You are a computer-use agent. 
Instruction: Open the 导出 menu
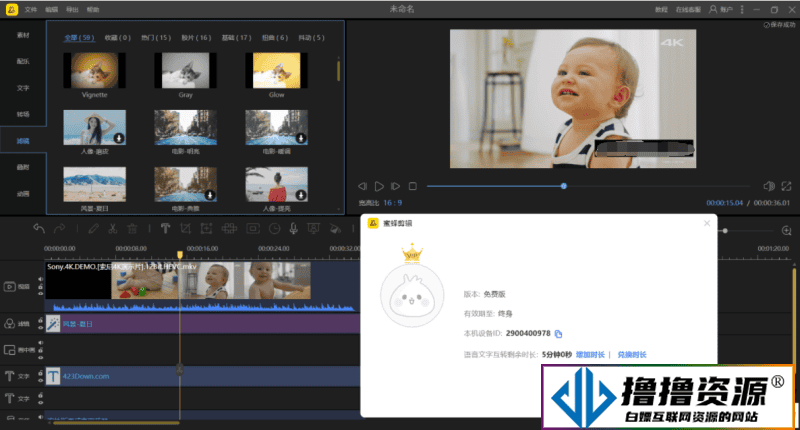coord(72,10)
